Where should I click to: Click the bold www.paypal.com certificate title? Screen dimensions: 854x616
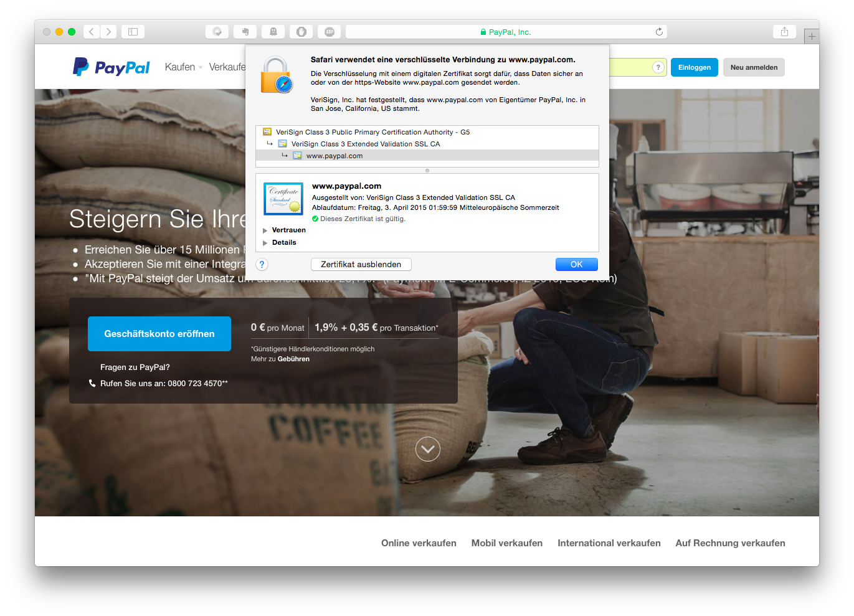(x=346, y=186)
